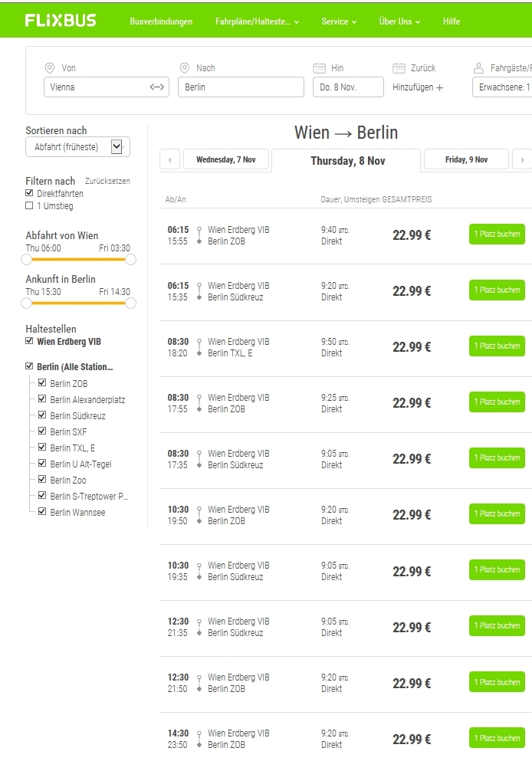Open the Busverbindungen menu item
The height and width of the screenshot is (761, 532).
coord(161,21)
